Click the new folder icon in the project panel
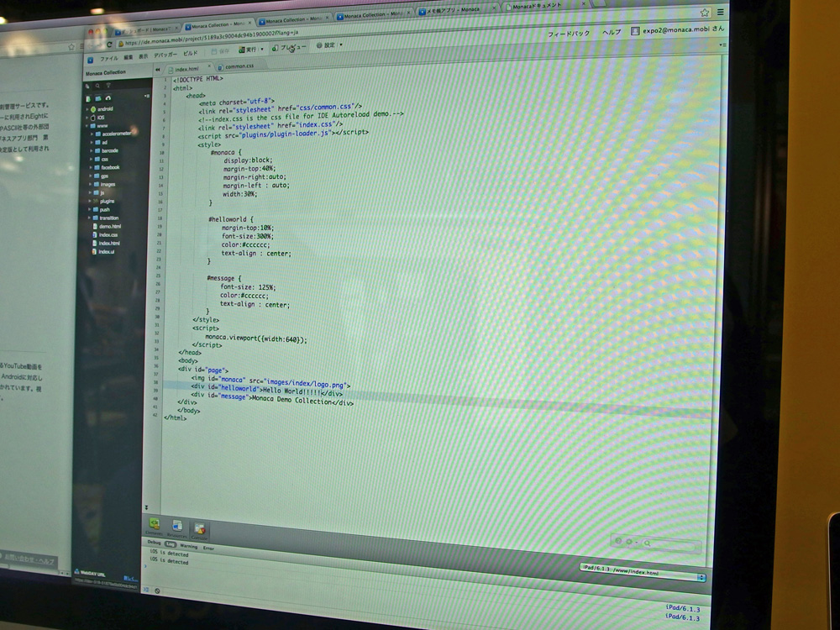The height and width of the screenshot is (630, 840). [x=98, y=98]
